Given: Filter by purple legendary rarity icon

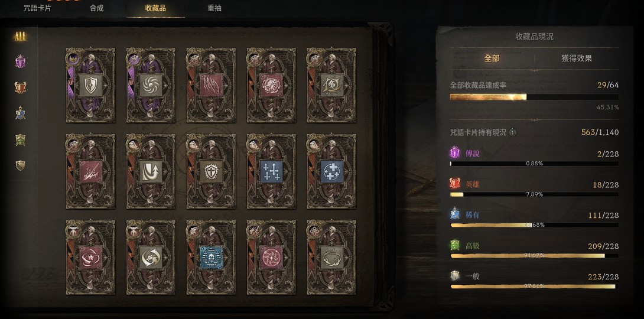Looking at the screenshot, I should [x=20, y=62].
